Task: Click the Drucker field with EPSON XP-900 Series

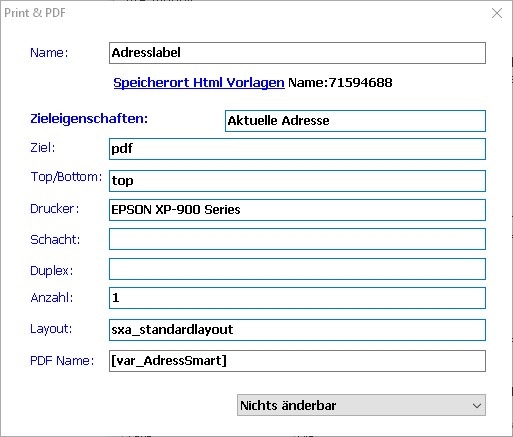Action: click(297, 210)
